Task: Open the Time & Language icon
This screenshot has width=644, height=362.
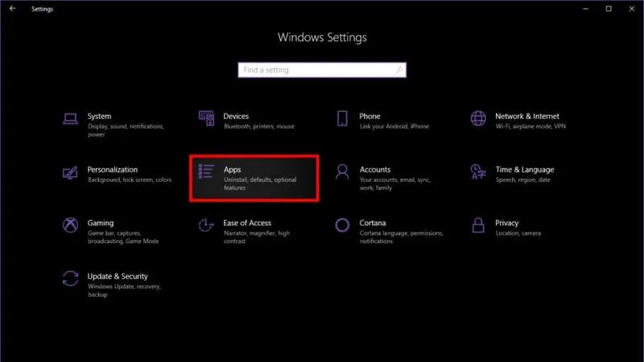Action: 478,172
